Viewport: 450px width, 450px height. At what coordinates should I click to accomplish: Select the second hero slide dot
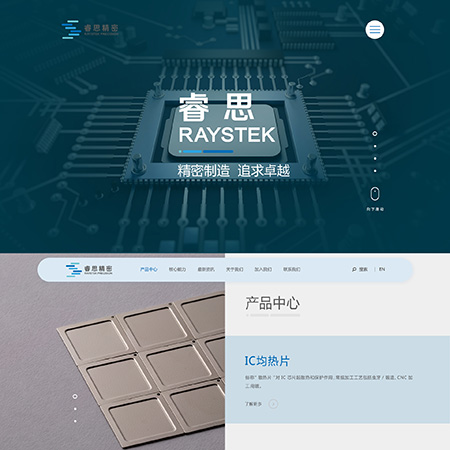[x=375, y=146]
